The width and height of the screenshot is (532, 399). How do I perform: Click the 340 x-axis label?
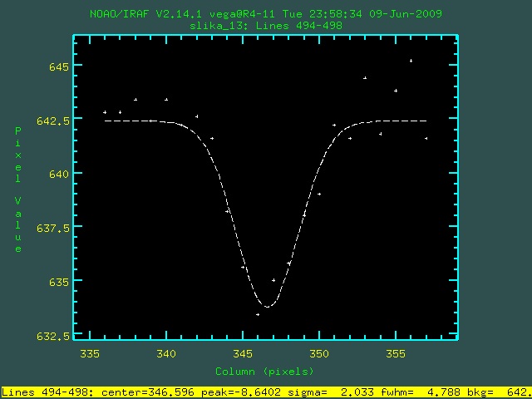[x=166, y=354]
